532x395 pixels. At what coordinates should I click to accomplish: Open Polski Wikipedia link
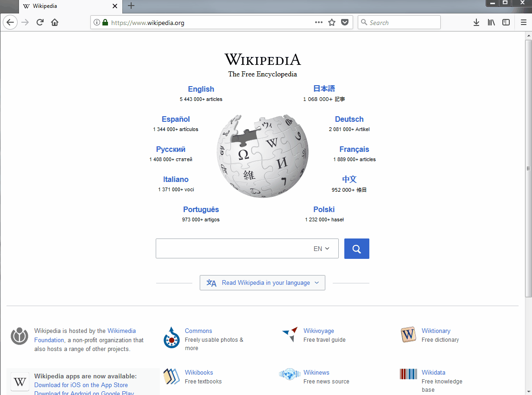coord(324,209)
